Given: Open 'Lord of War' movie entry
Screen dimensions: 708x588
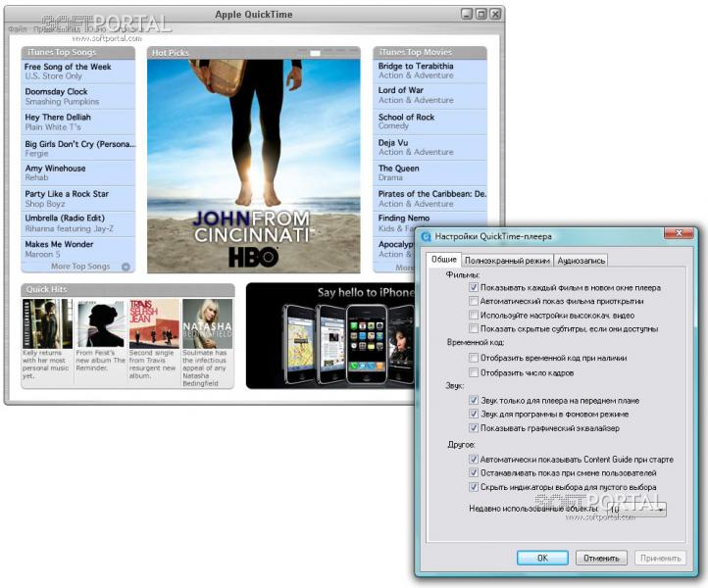Looking at the screenshot, I should click(x=430, y=96).
